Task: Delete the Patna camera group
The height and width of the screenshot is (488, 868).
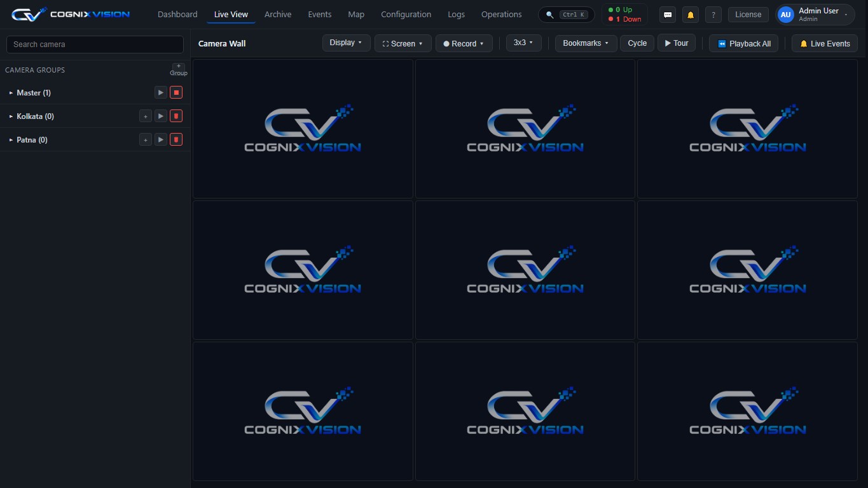Action: pyautogui.click(x=176, y=140)
